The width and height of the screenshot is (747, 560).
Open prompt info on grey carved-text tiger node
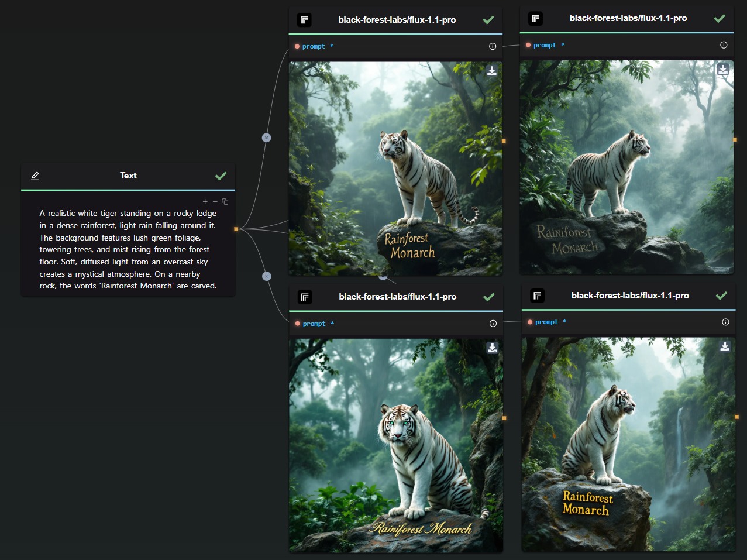tap(724, 45)
